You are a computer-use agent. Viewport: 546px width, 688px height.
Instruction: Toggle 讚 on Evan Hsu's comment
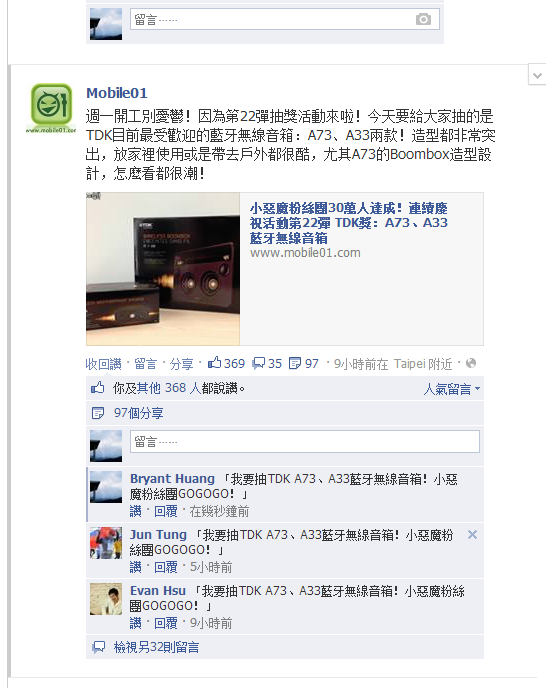[136, 623]
